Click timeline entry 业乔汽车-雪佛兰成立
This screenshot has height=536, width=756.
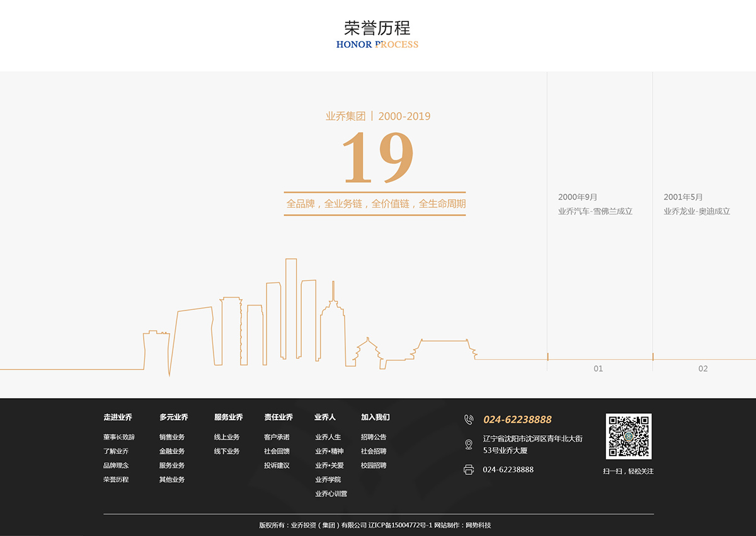pyautogui.click(x=595, y=212)
